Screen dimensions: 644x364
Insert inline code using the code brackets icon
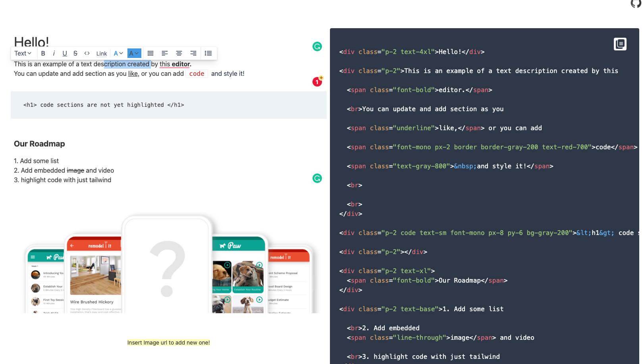87,53
